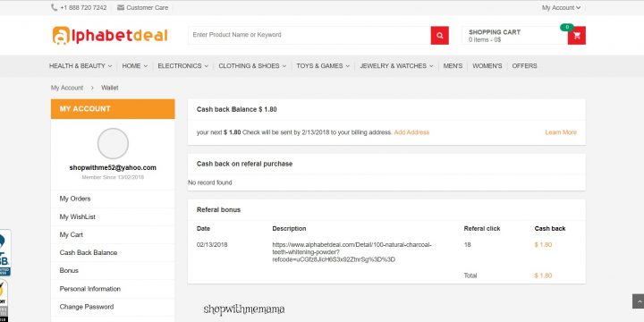Expand the Health & Beauty menu
644x322 pixels.
pos(80,65)
